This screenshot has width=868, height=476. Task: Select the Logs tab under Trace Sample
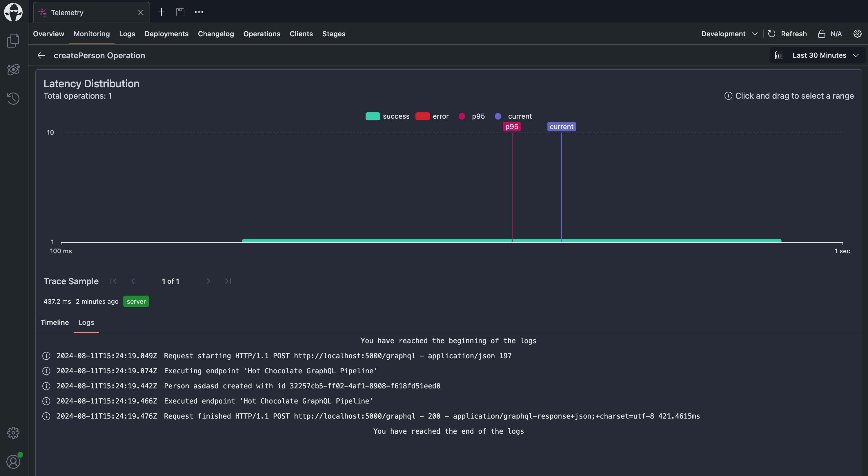tap(86, 322)
